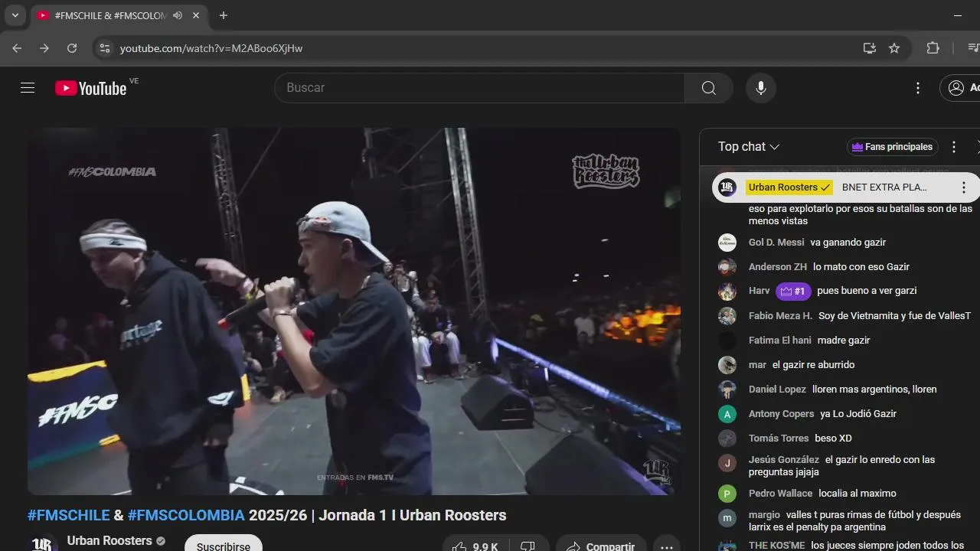Expand the Top chat dropdown
Screen dimensions: 980x551
point(749,147)
